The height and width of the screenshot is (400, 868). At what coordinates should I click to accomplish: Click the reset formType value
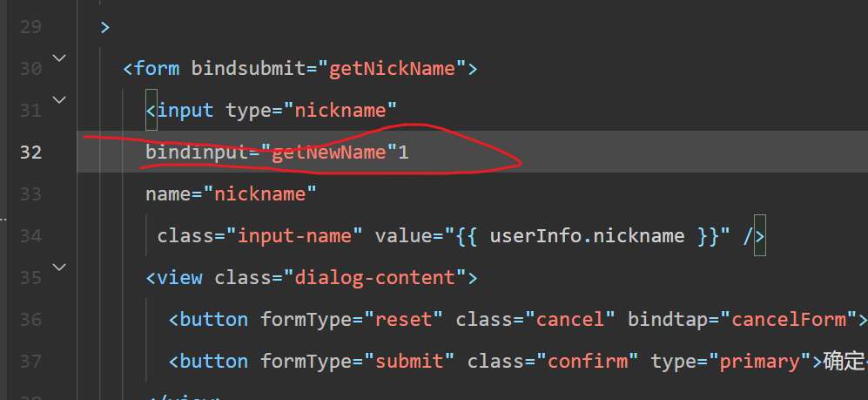click(x=403, y=320)
